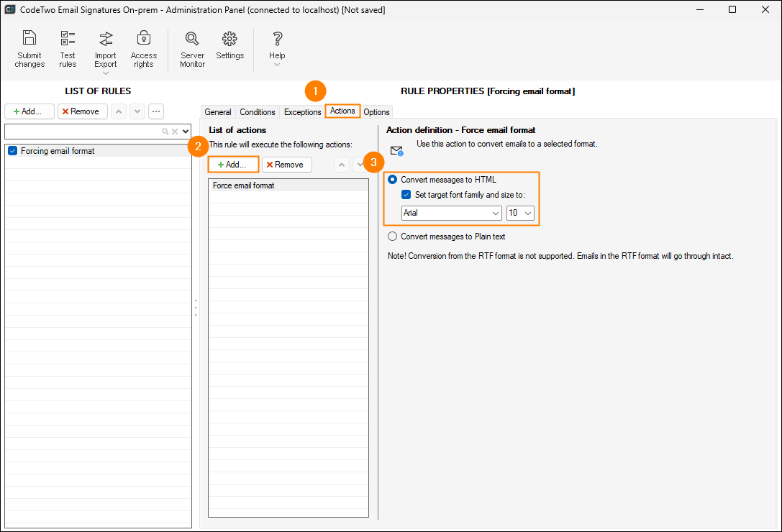Viewport: 782px width, 532px height.
Task: Toggle Set target font family and size
Action: point(406,195)
